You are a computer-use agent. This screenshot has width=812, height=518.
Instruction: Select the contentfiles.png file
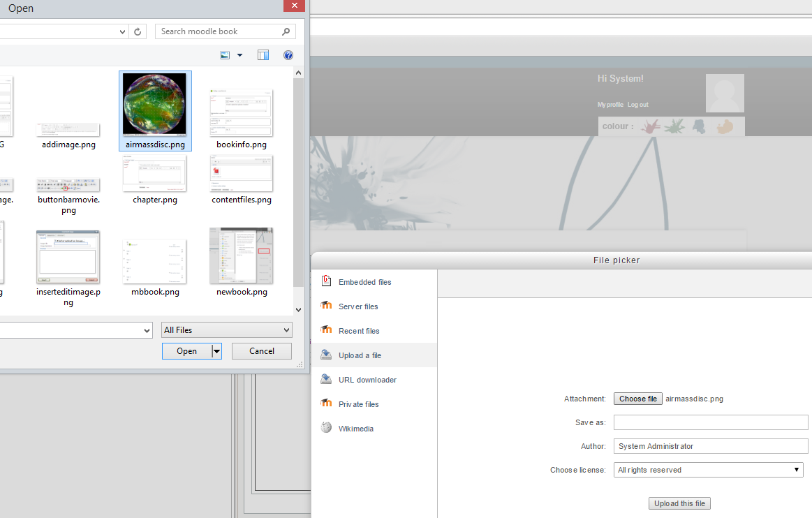tap(242, 180)
